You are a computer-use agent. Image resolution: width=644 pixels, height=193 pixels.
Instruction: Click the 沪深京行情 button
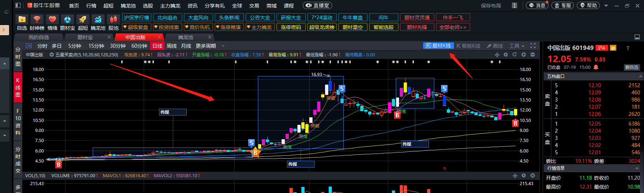tap(136, 17)
